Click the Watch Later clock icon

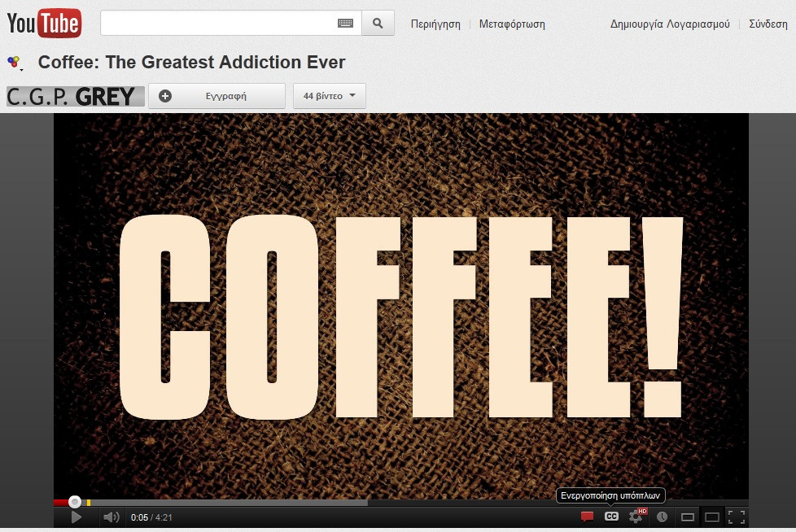tap(662, 517)
